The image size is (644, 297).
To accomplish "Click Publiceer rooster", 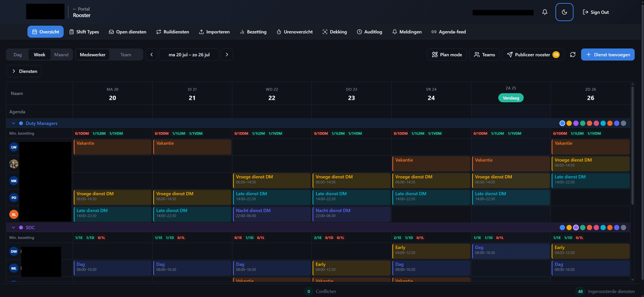I will click(533, 55).
